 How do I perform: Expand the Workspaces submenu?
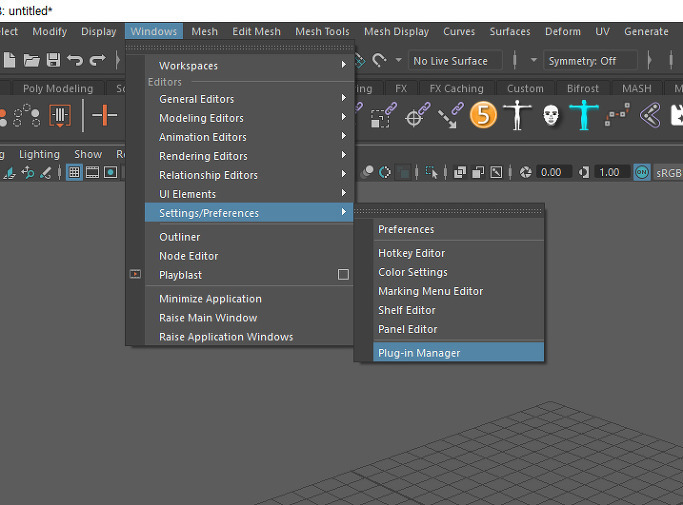(x=249, y=65)
